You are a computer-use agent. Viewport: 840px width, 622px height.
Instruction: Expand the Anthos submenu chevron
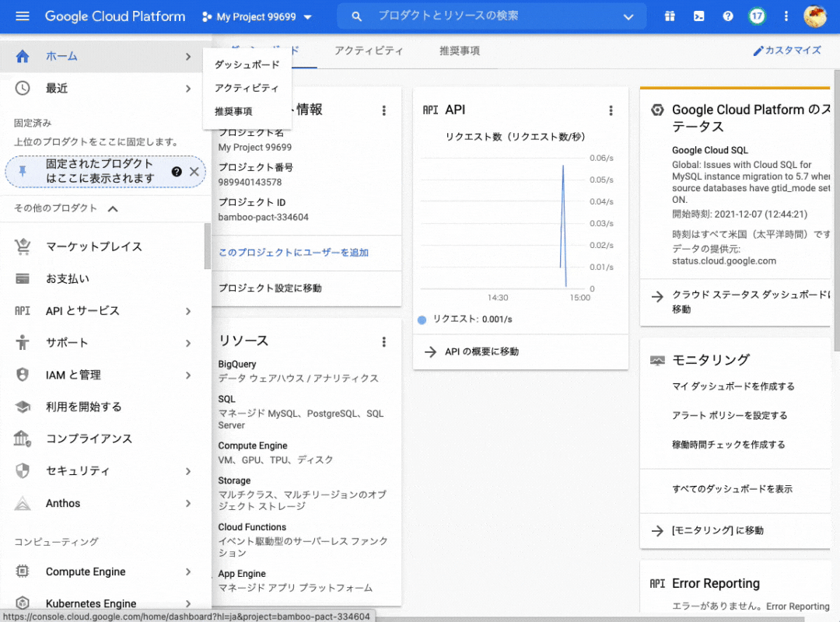click(188, 503)
